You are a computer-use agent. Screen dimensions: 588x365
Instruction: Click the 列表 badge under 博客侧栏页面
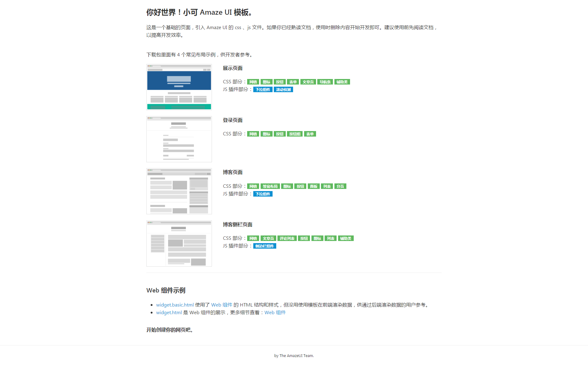[331, 238]
